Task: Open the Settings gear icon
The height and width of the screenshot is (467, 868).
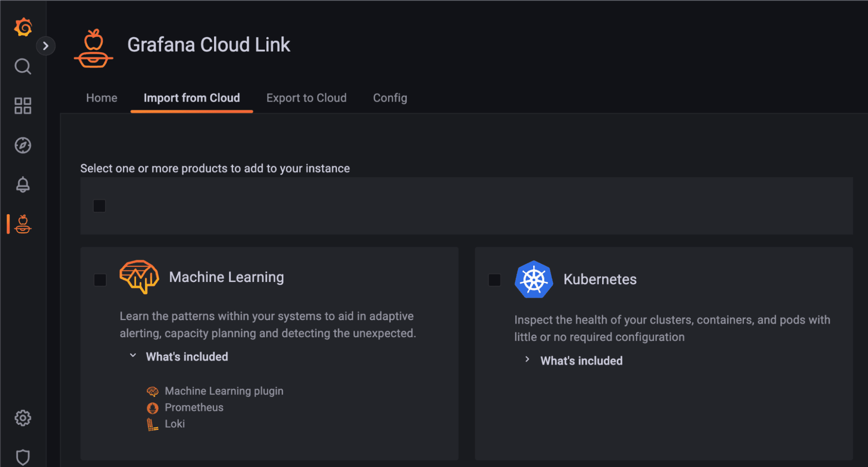Action: (23, 418)
